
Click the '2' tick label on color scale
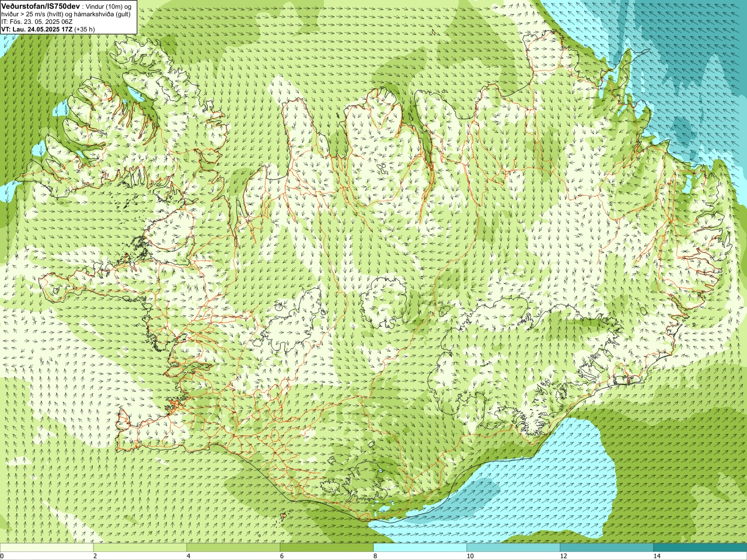(x=95, y=556)
